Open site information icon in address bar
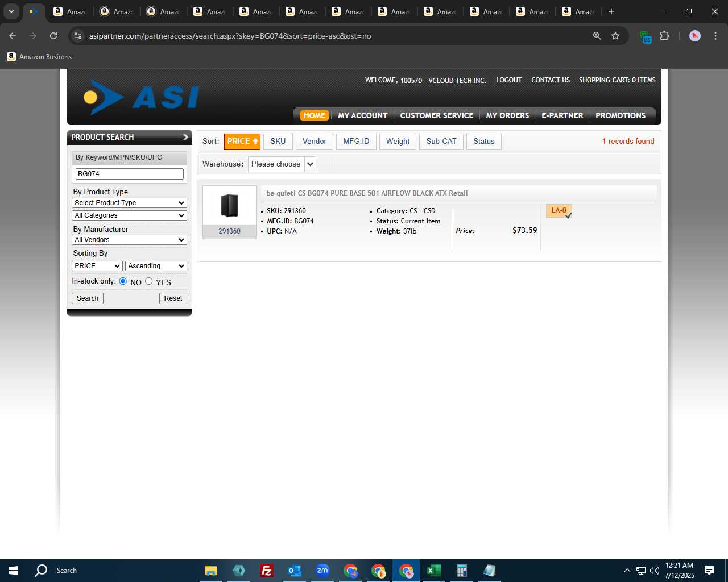This screenshot has height=582, width=728. 78,36
